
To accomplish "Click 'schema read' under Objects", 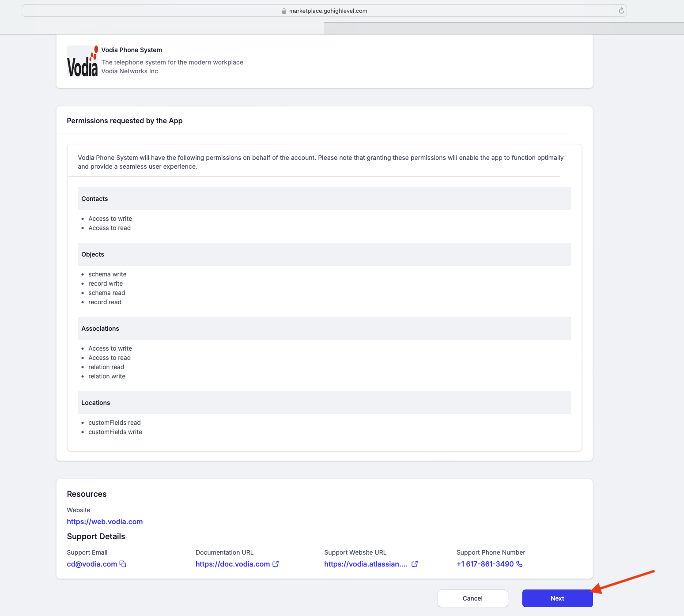I will coord(107,293).
